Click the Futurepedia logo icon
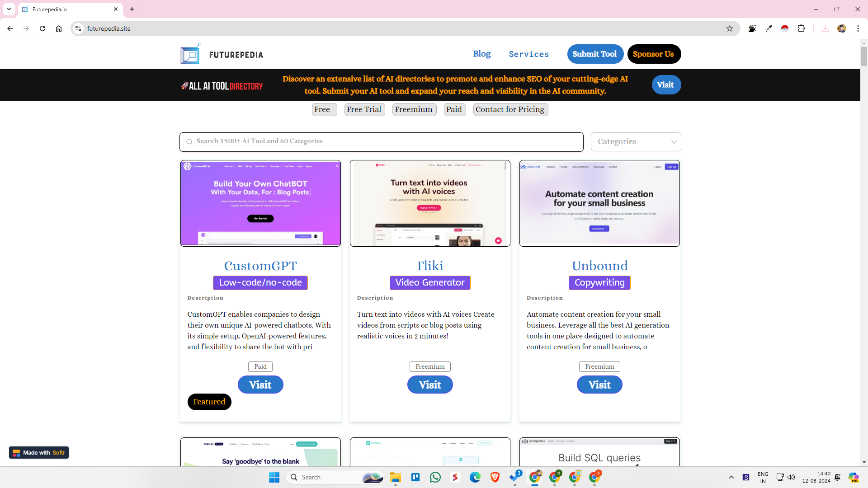868x488 pixels. pos(190,54)
